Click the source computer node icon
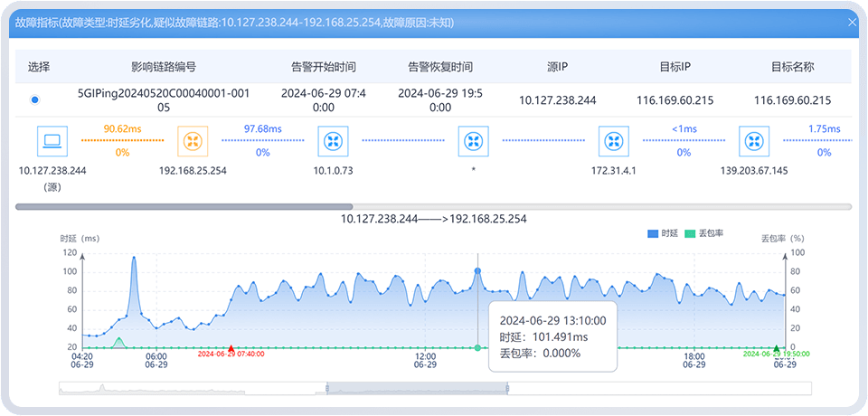Screen dimensions: 868x416 tap(52, 140)
